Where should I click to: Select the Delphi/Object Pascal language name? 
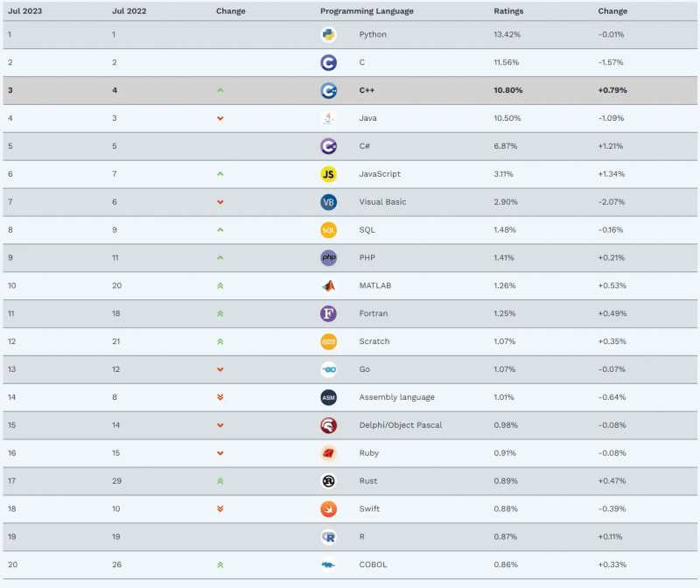401,425
